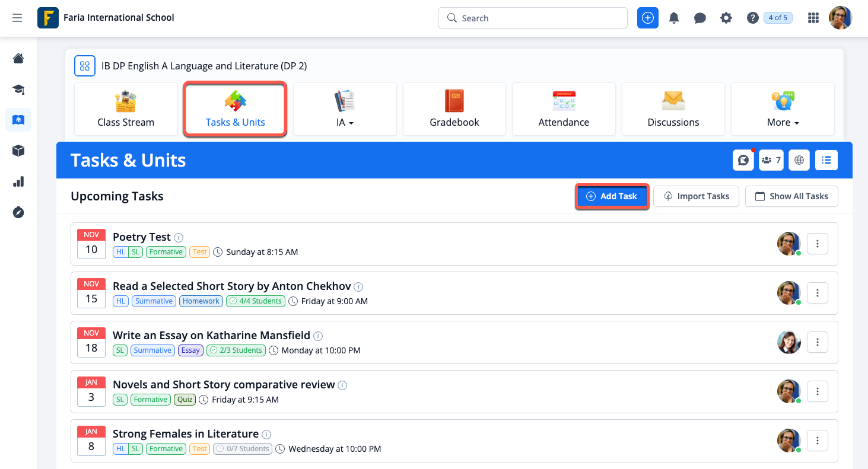Switch to the Gradebook tab
The height and width of the screenshot is (469, 868).
coord(454,109)
